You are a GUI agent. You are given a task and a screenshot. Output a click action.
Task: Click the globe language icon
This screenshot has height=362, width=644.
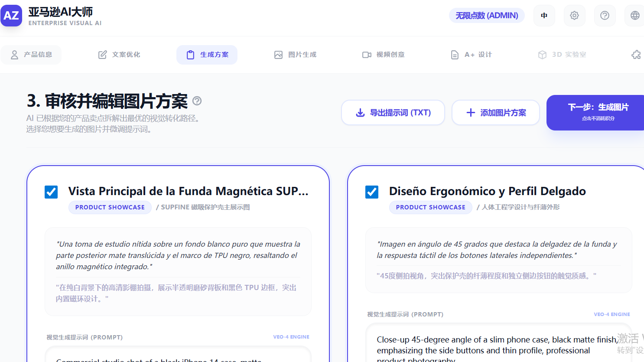coord(634,16)
